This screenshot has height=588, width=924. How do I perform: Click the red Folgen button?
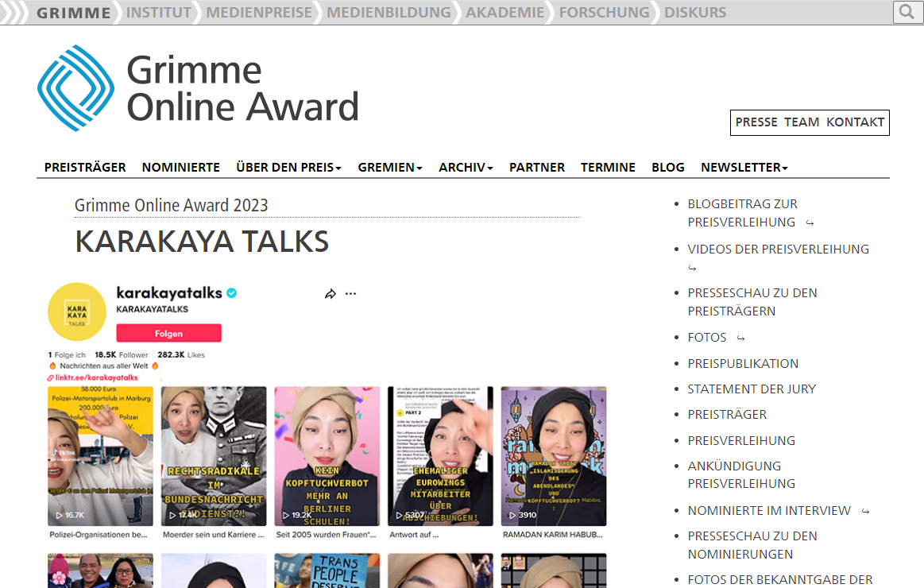click(168, 333)
